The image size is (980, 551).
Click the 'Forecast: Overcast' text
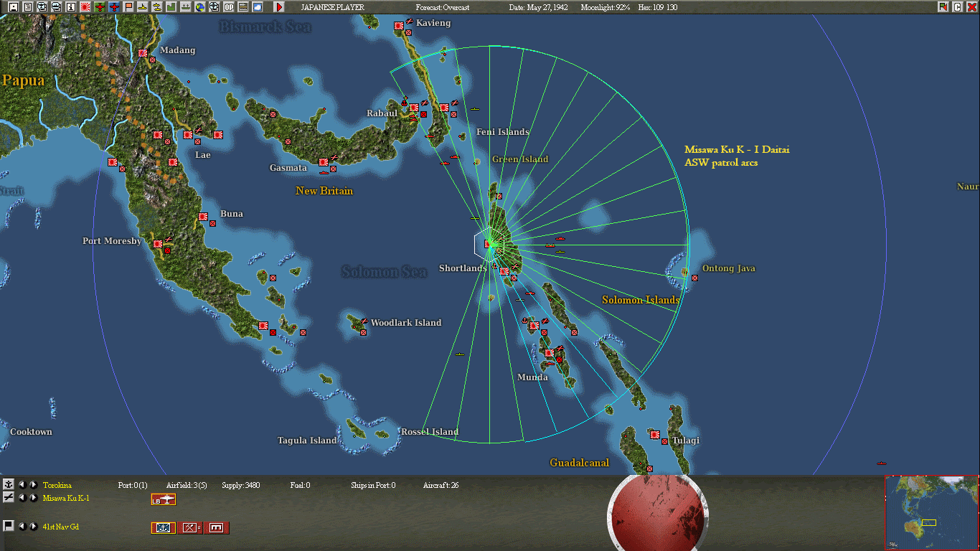(443, 7)
